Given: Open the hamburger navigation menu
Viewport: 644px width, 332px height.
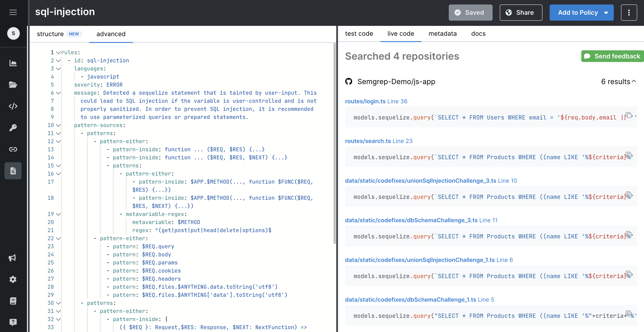Looking at the screenshot, I should pos(13,12).
